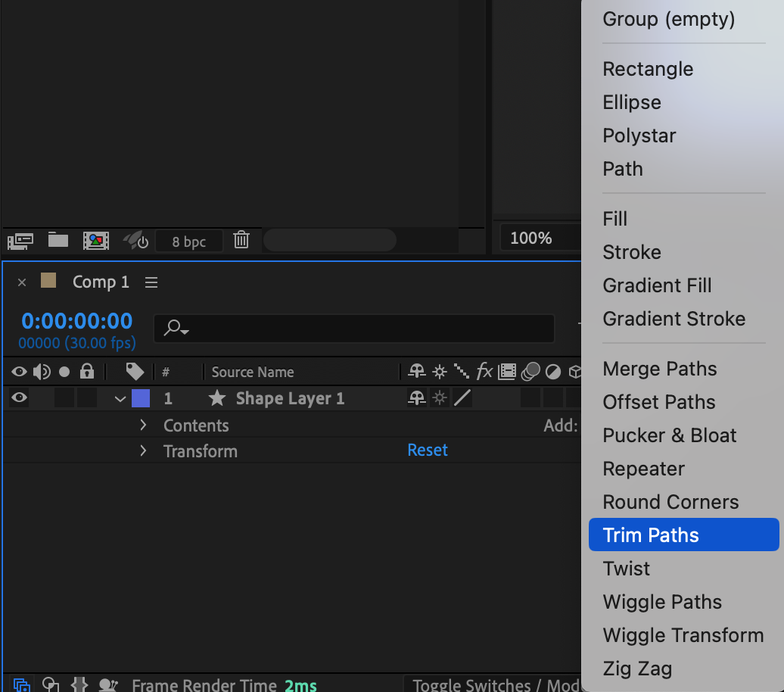Toggle the lock box for Shape Layer 1
784x692 pixels.
click(x=87, y=398)
